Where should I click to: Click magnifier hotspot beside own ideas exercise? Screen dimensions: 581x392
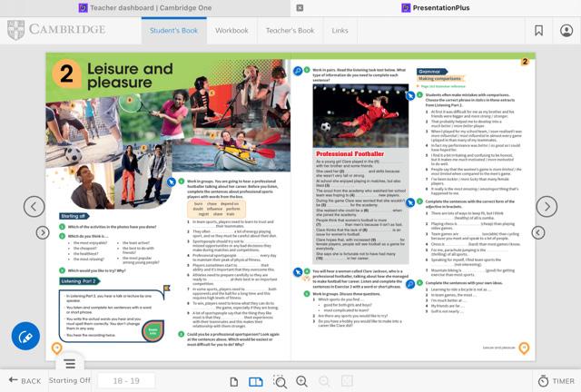[410, 284]
